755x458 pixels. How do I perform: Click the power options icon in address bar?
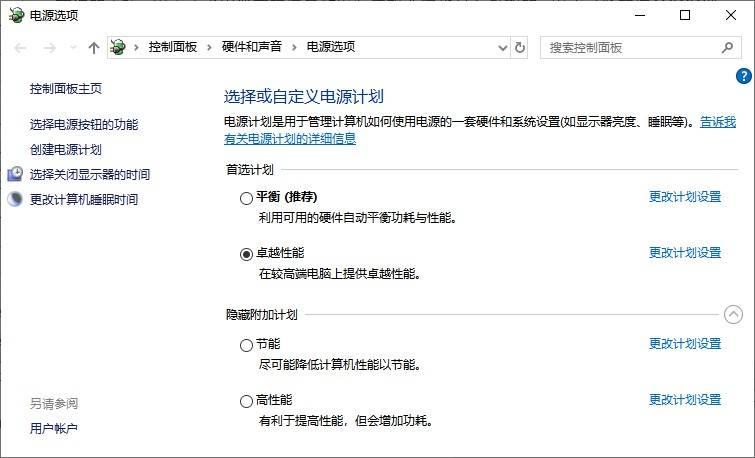click(x=117, y=47)
